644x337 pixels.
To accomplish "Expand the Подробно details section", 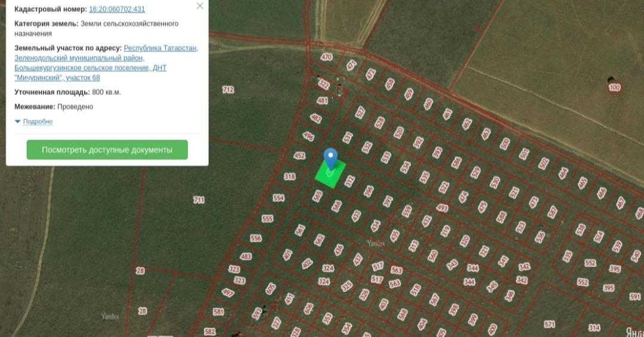I will (33, 122).
